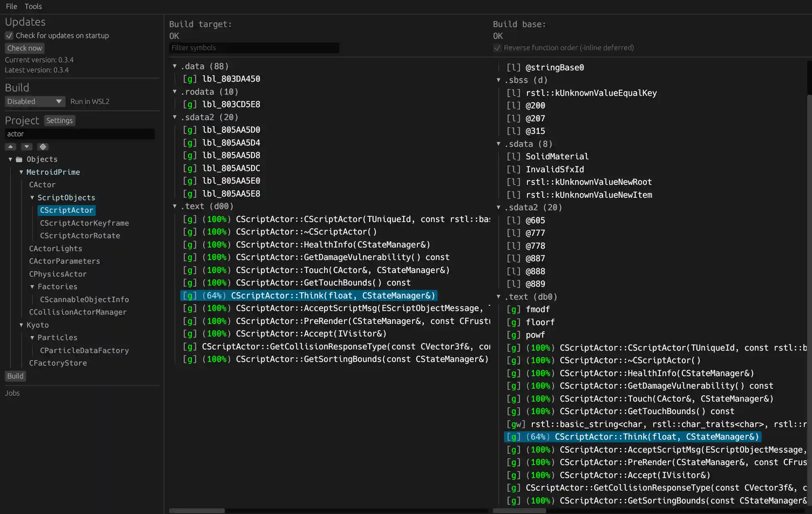Open the Tools menu
812x514 pixels.
33,6
